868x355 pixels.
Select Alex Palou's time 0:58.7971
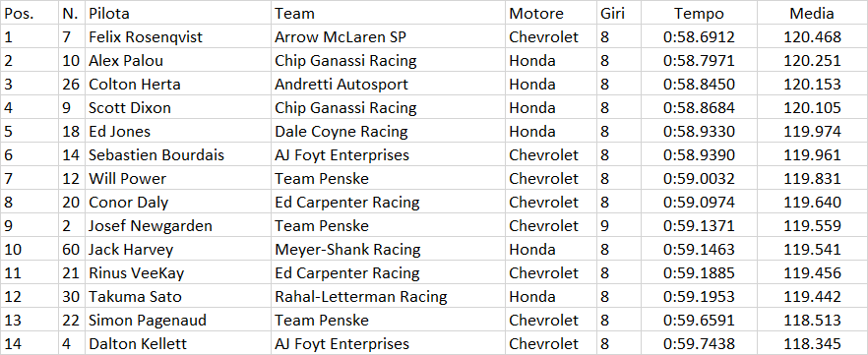coord(699,60)
